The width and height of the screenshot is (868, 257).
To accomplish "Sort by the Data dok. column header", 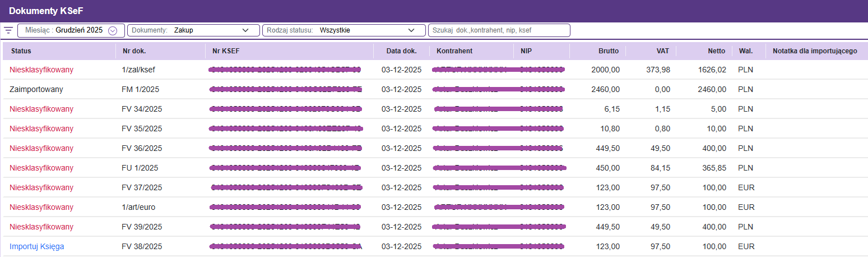I will point(401,51).
